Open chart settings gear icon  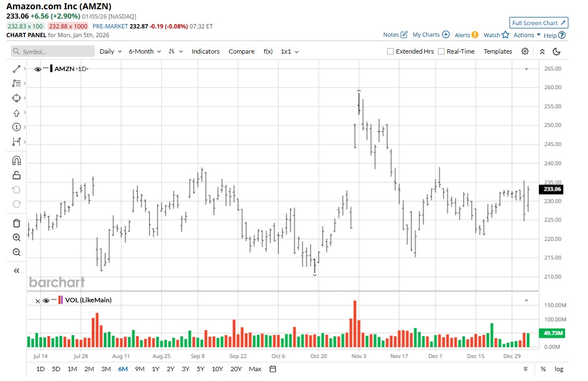point(525,51)
